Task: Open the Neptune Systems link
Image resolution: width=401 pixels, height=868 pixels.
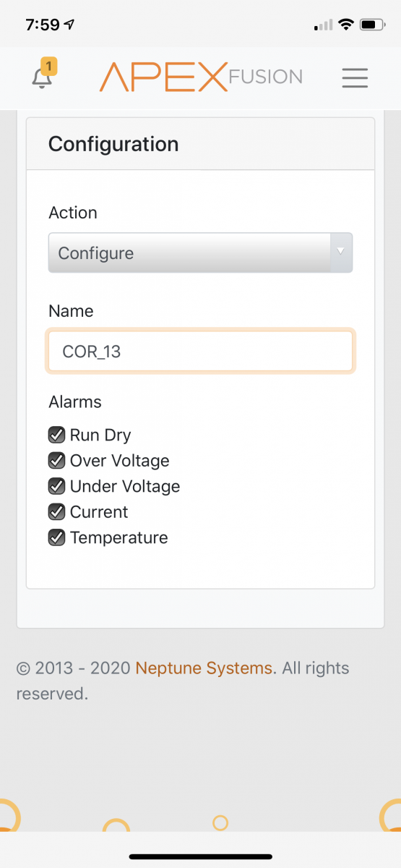Action: click(x=204, y=668)
